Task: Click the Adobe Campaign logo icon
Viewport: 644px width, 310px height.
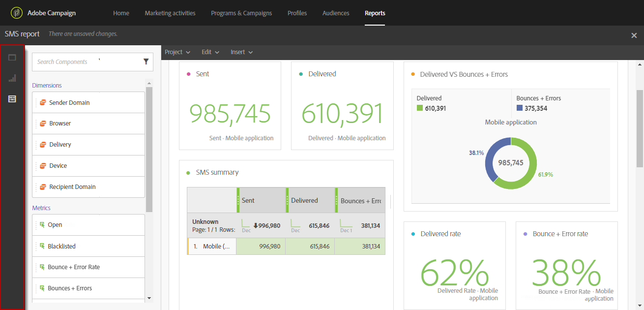Action: 17,13
